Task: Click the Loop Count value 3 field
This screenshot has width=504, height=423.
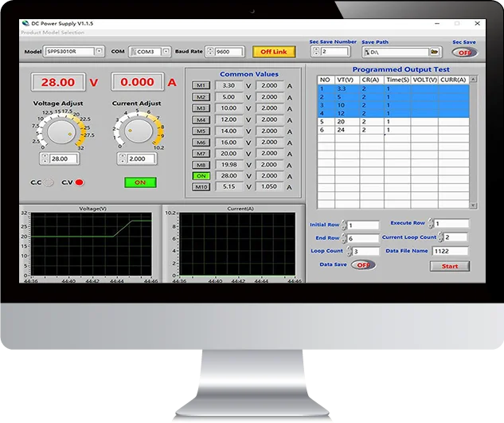Action: [366, 251]
